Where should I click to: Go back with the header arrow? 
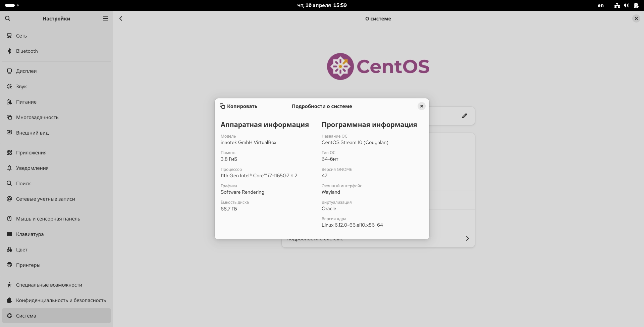pos(121,18)
